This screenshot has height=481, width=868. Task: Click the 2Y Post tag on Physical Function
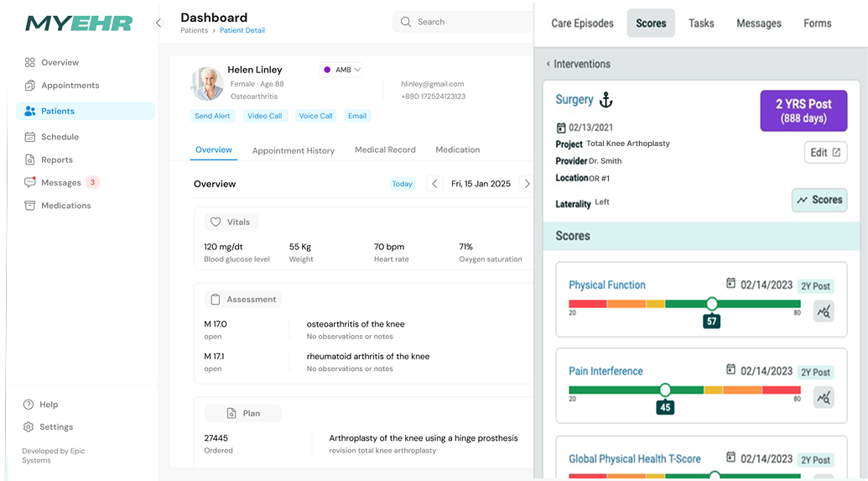pos(815,286)
